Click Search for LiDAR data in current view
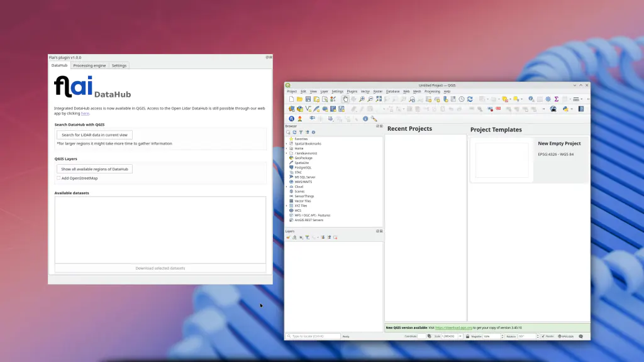 (x=94, y=134)
